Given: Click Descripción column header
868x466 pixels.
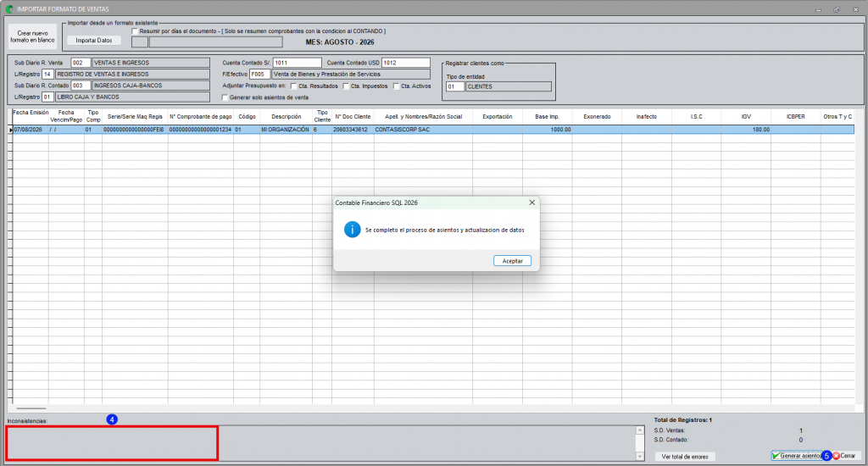Looking at the screenshot, I should 287,117.
